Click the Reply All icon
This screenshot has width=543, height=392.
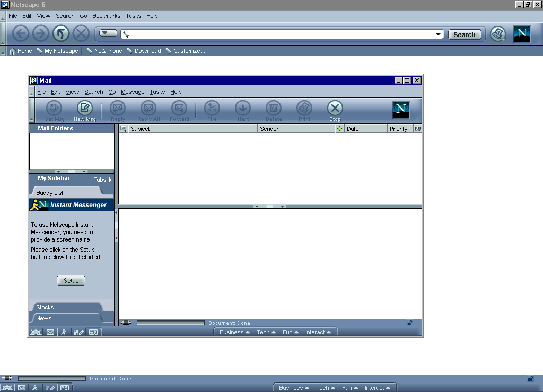(x=148, y=111)
